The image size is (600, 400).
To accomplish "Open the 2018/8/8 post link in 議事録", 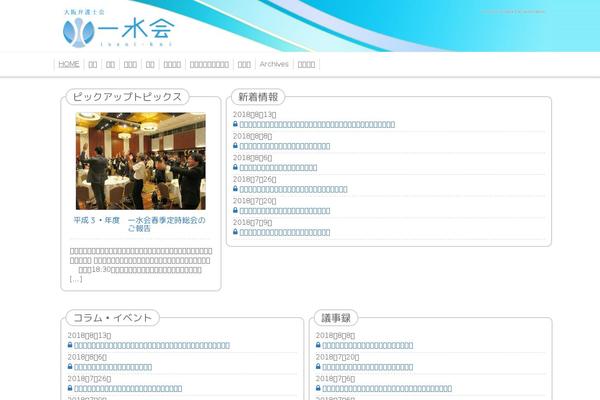I will pyautogui.click(x=368, y=345).
